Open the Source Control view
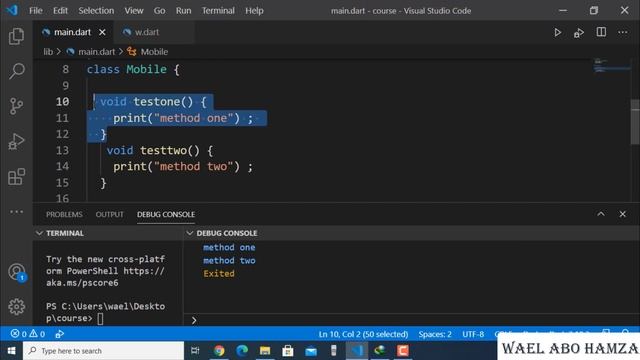640x360 pixels. 16,106
